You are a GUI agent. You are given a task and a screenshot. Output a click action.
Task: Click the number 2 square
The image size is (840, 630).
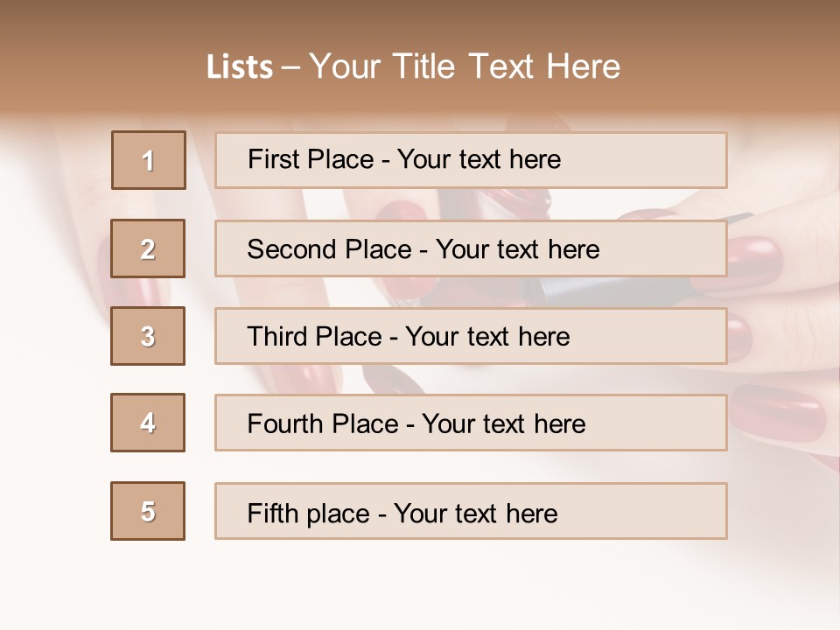pos(148,248)
